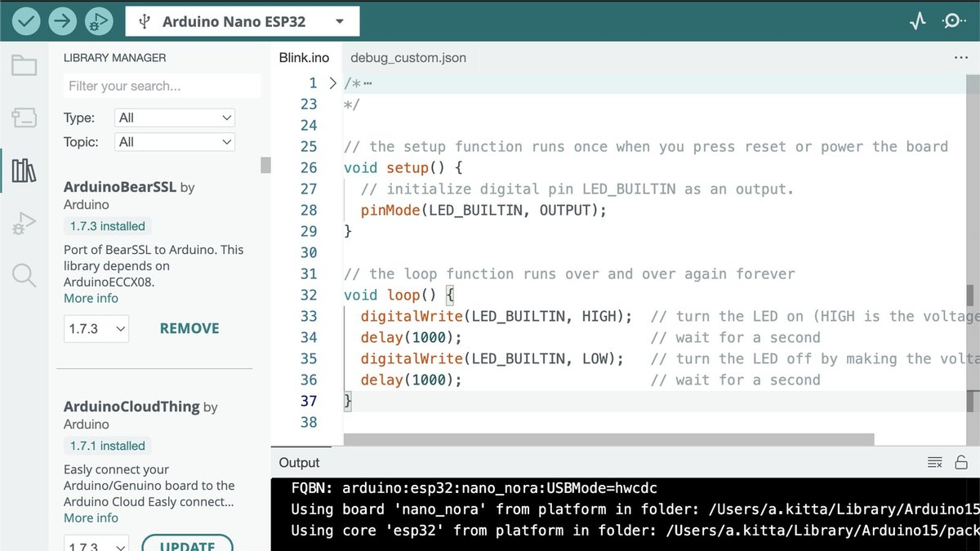Click the loop function comment on line 31
Screen dimensions: 980x551
pyautogui.click(x=569, y=274)
